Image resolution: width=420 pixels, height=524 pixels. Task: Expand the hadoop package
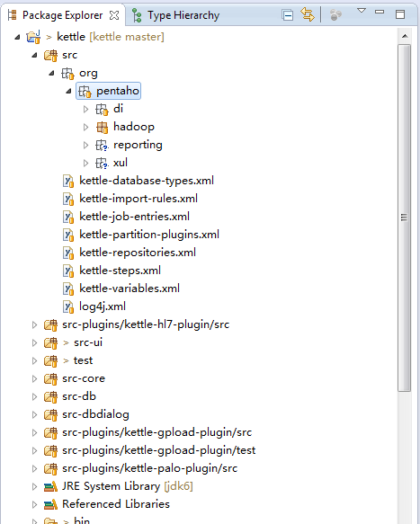coord(85,128)
